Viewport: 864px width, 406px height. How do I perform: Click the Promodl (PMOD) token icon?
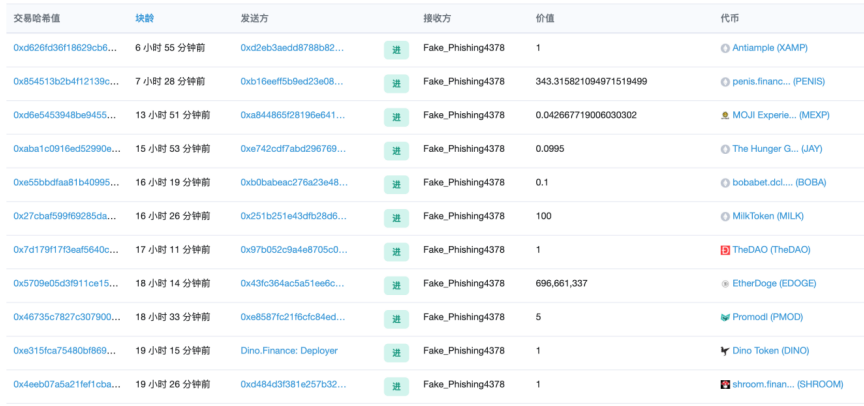pos(725,317)
